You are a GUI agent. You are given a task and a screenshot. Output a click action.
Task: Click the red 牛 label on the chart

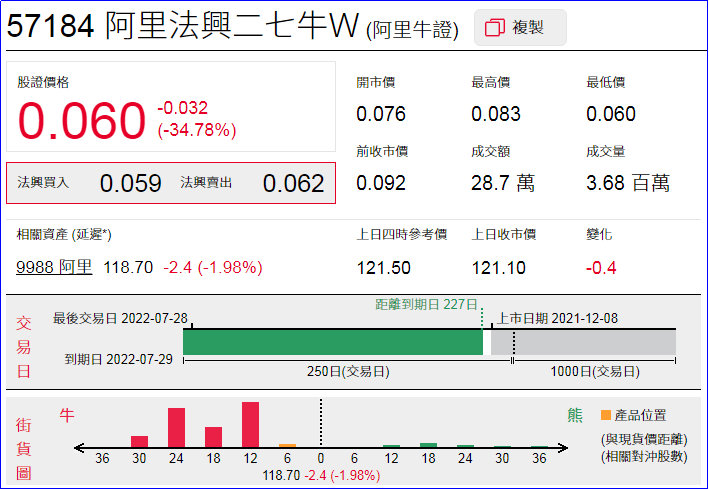tap(67, 414)
